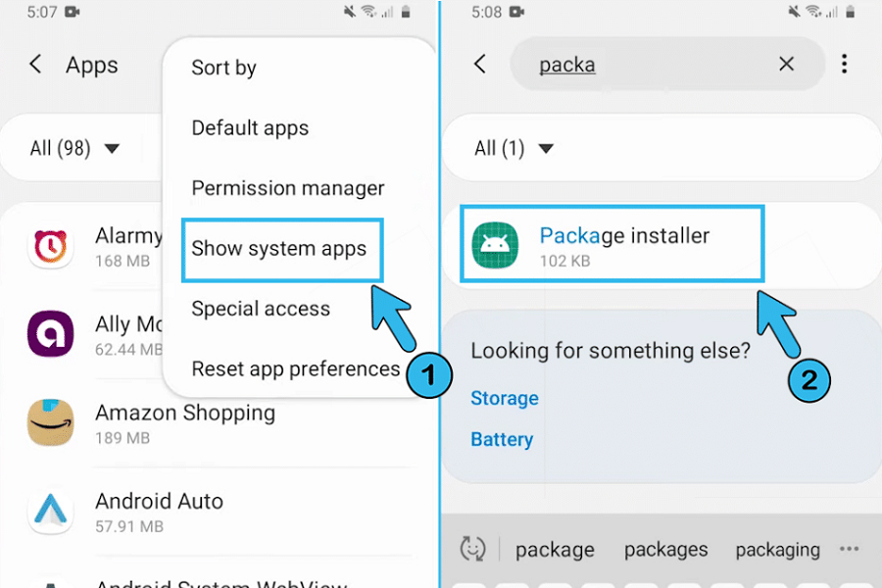
Task: Tap back arrow on Apps screen
Action: point(36,65)
